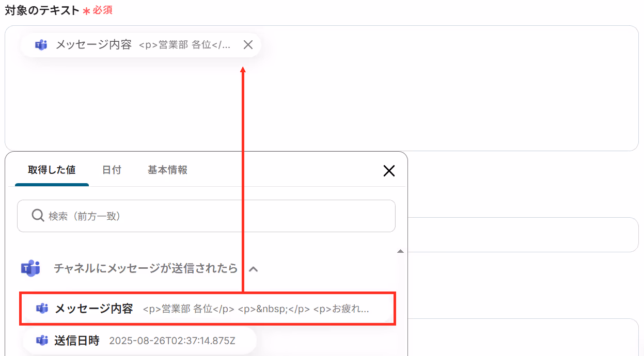Switch to the 日付 tab
The width and height of the screenshot is (644, 356).
[112, 170]
